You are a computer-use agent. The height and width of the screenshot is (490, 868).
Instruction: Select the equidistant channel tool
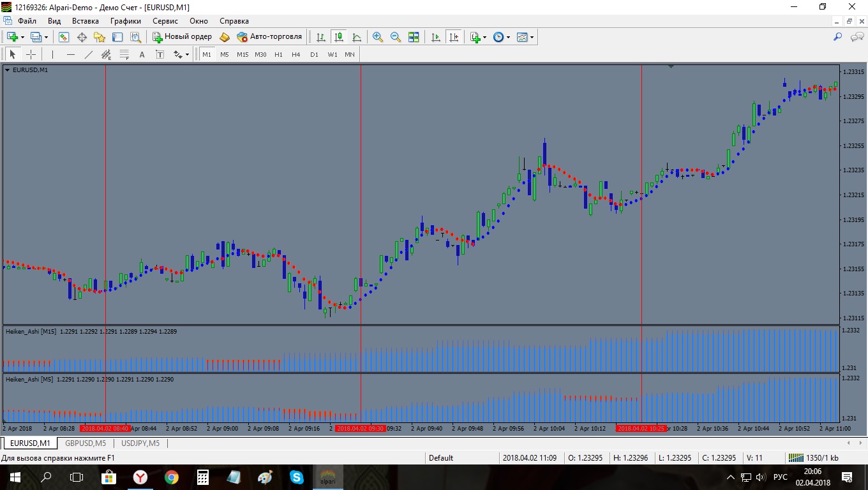107,54
